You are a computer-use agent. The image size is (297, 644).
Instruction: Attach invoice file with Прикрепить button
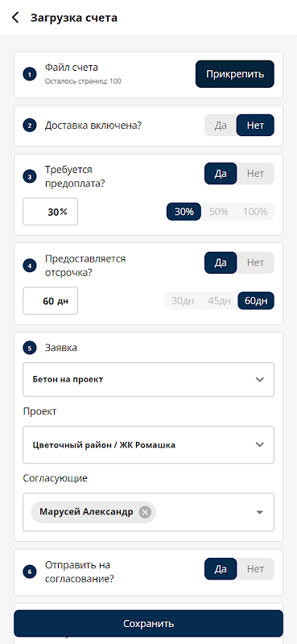coord(234,74)
